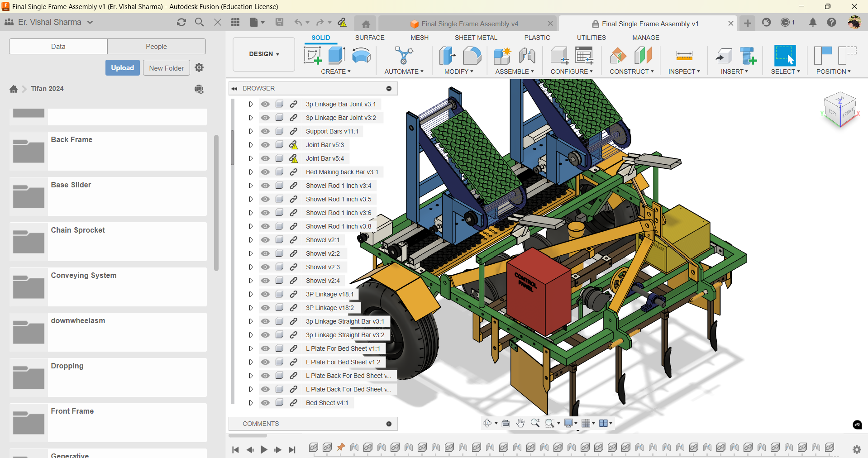868x458 pixels.
Task: Click the New Component create icon
Action: coord(313,56)
